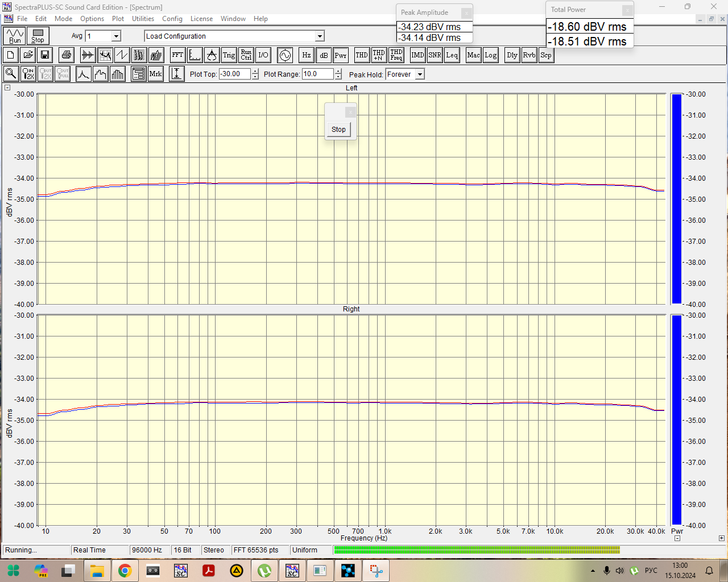Open the Config menu

pyautogui.click(x=172, y=19)
